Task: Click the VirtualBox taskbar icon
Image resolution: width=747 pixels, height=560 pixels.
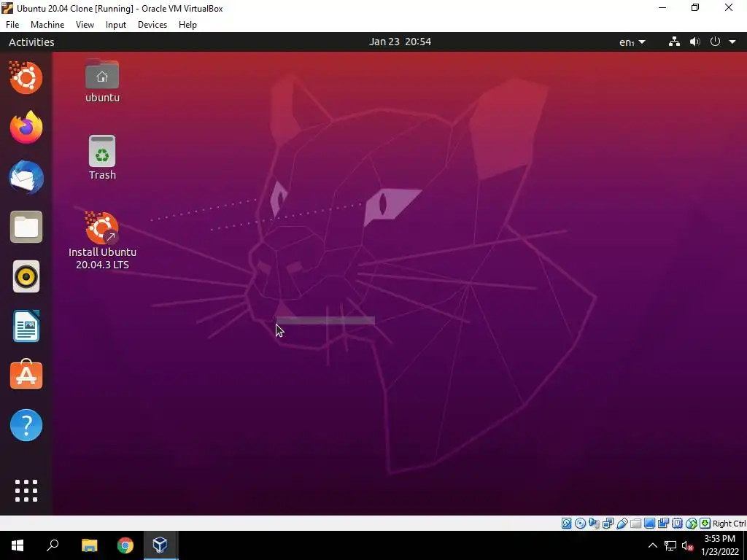Action: 160,545
